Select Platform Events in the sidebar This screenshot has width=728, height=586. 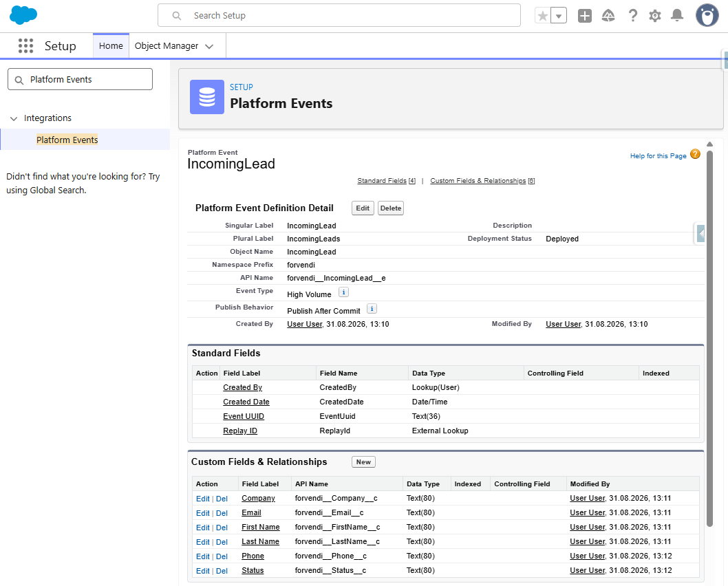67,140
